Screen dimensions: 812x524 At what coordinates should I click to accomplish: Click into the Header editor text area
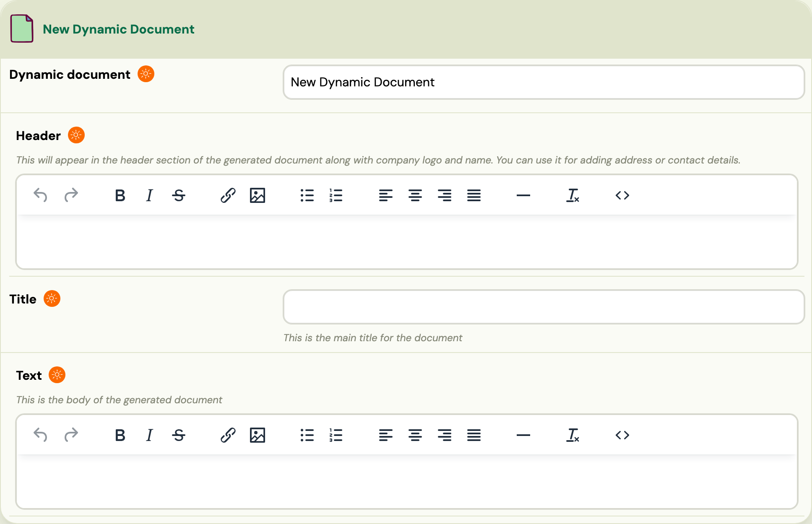click(407, 241)
